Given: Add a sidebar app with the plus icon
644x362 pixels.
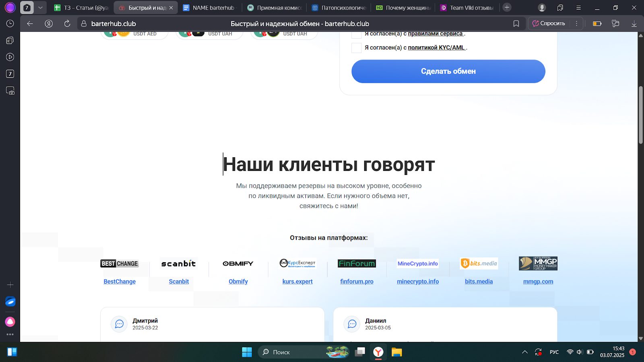Looking at the screenshot, I should pos(10,285).
